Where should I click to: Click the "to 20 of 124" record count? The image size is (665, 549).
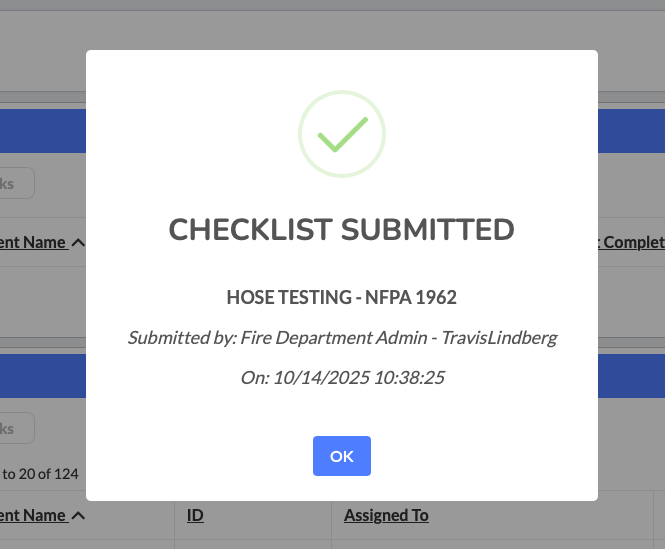(x=40, y=474)
